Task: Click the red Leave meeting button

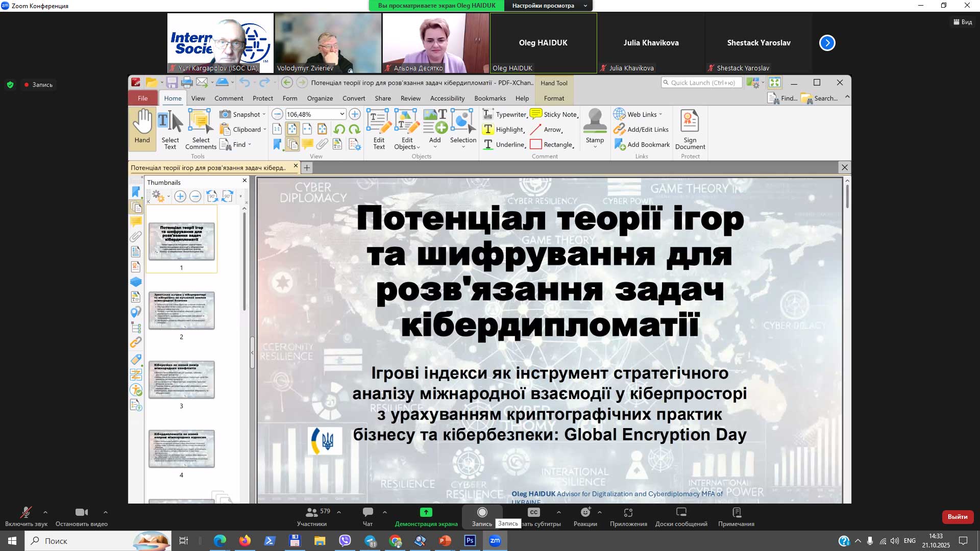Action: [957, 516]
